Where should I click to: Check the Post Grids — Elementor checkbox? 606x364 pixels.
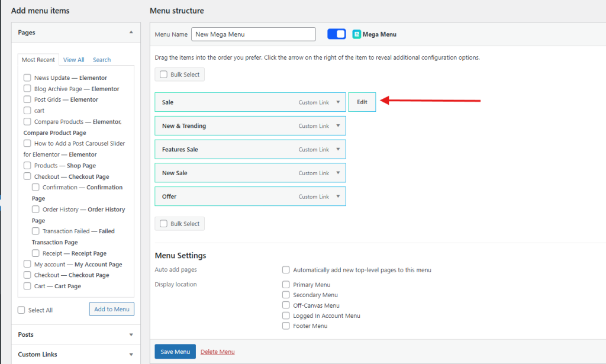(x=27, y=99)
